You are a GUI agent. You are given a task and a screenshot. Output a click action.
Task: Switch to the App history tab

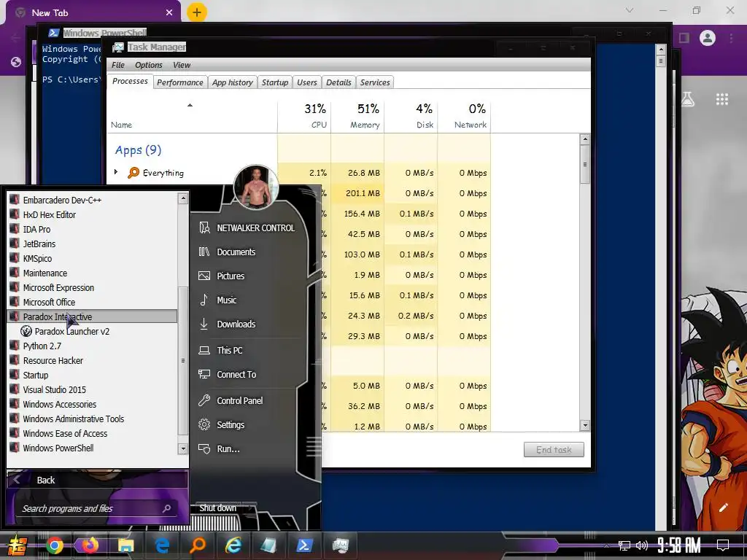click(233, 82)
